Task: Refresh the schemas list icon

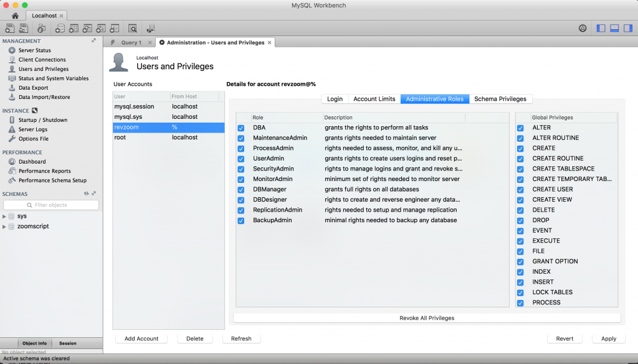Action: 86,194
